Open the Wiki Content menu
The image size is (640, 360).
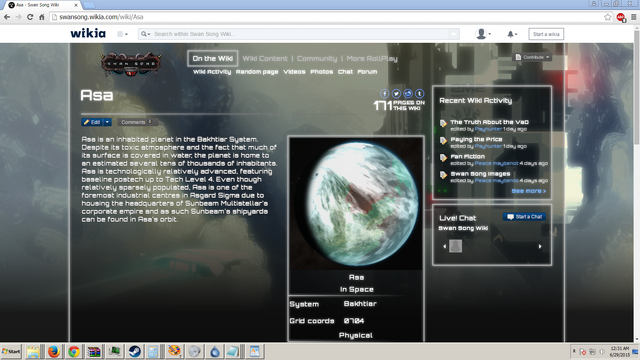[x=265, y=58]
